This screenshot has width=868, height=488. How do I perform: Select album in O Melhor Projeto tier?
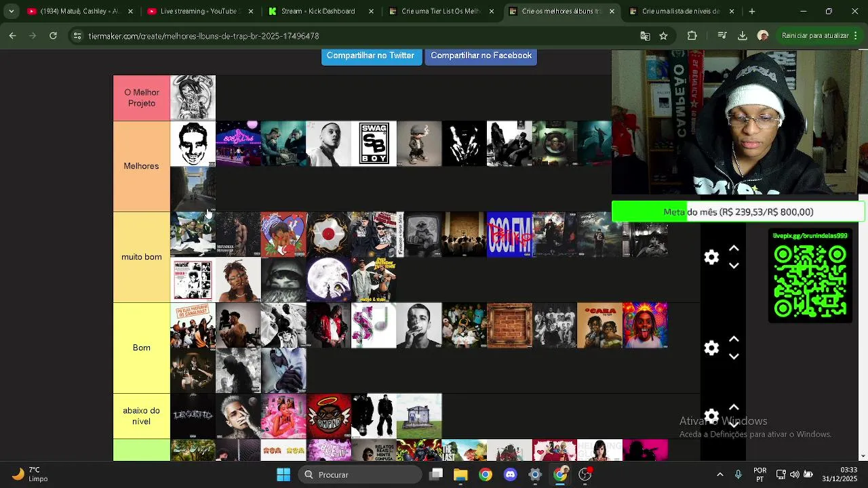pyautogui.click(x=193, y=98)
